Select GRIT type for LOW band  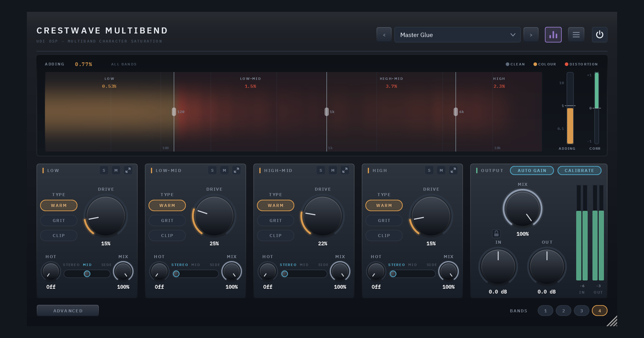58,221
